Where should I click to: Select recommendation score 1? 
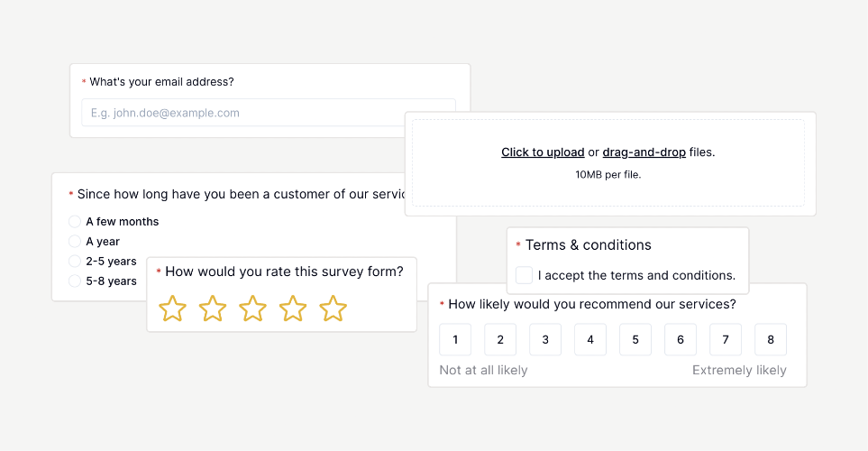[x=455, y=340]
